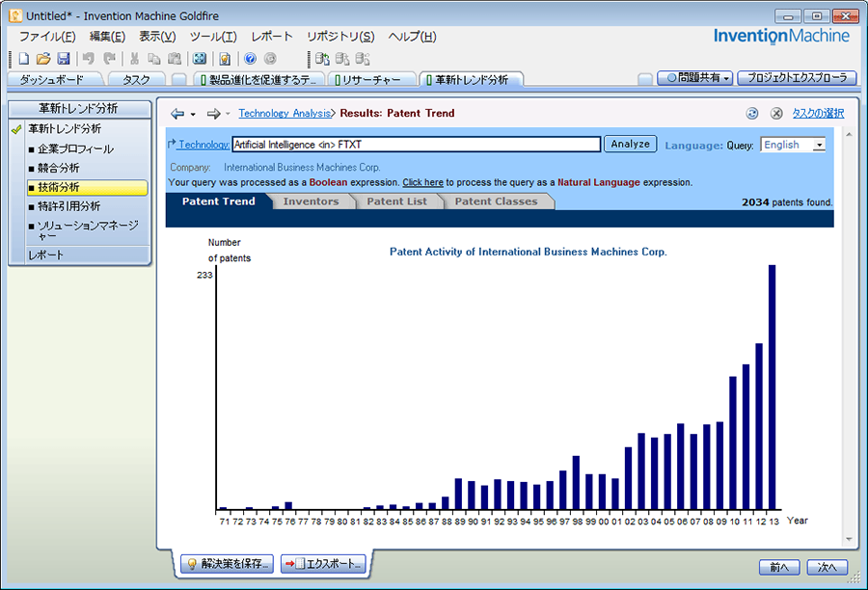
Task: Open the ファイル(F) menu
Action: pyautogui.click(x=47, y=37)
